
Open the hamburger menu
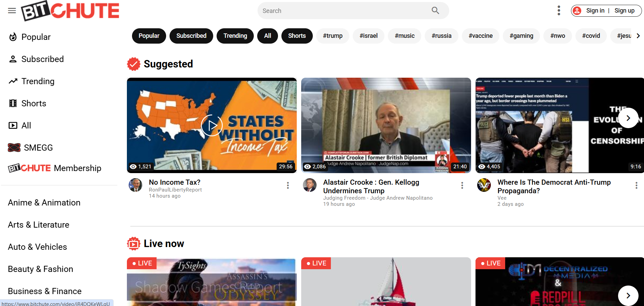[x=12, y=11]
